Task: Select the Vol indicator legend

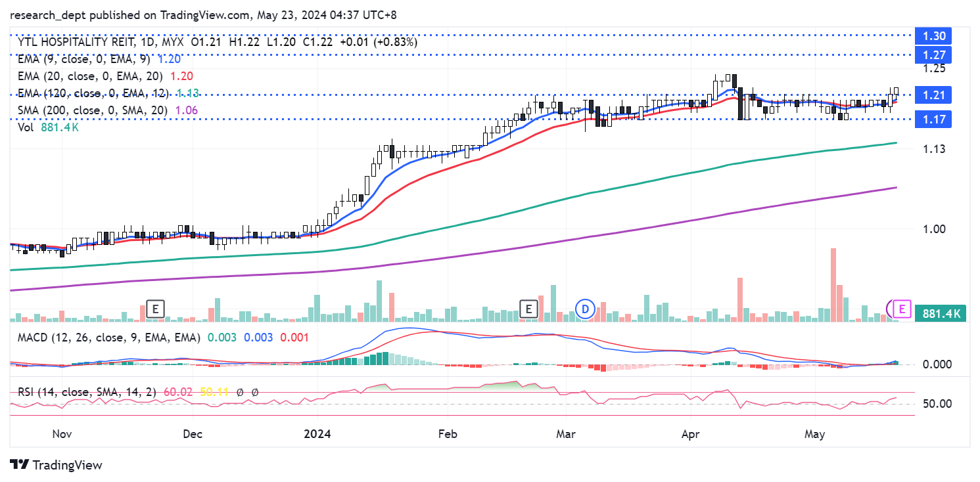Action: [x=26, y=127]
